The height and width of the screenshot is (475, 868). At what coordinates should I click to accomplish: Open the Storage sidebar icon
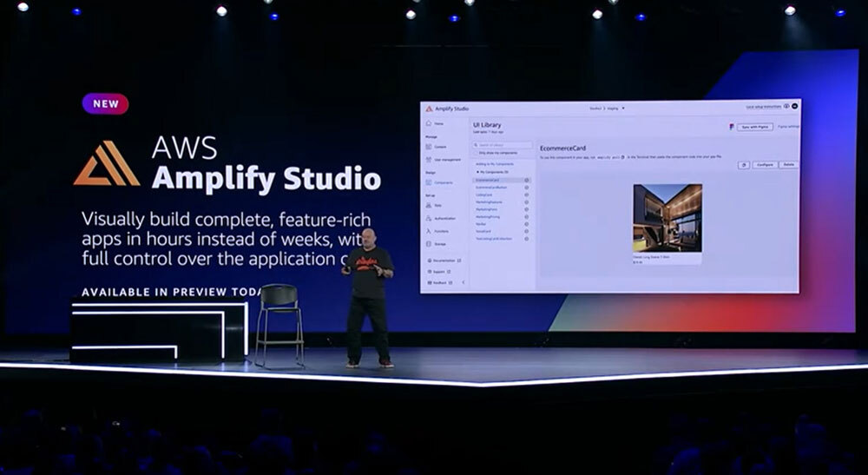point(429,244)
